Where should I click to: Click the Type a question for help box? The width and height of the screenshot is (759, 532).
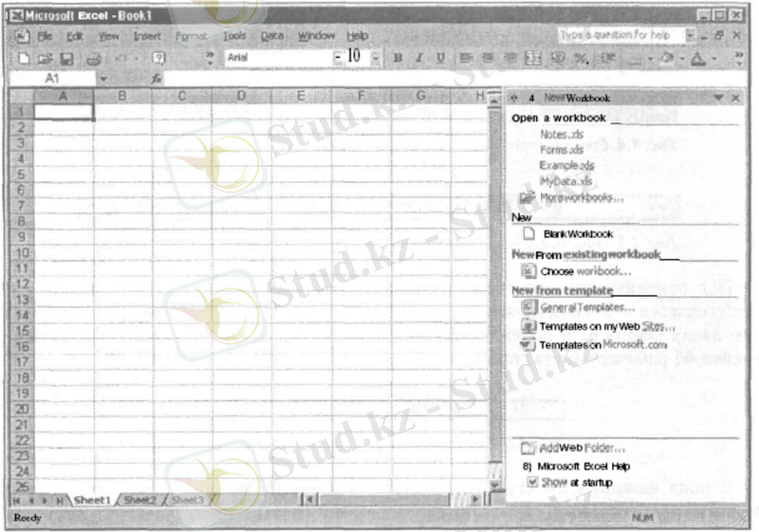[x=622, y=35]
